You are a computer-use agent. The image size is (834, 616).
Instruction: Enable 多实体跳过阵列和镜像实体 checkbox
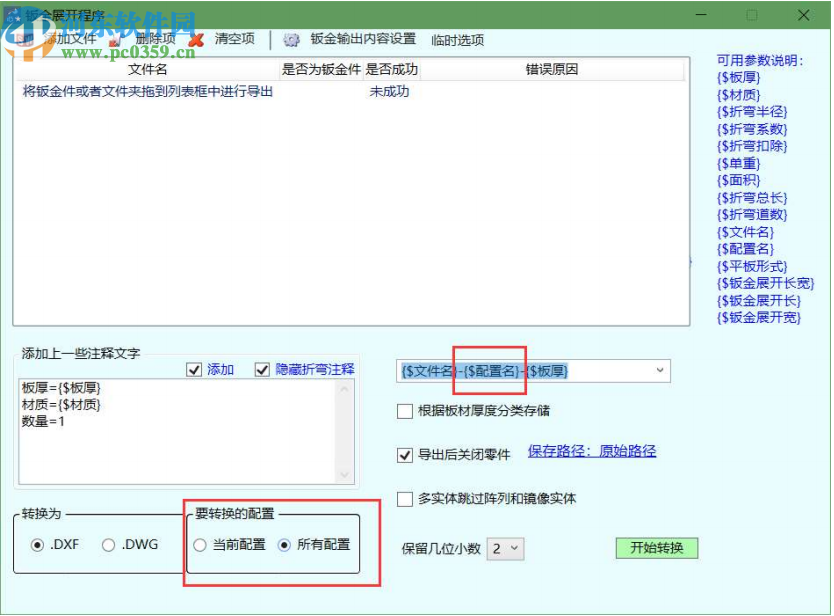[x=405, y=500]
